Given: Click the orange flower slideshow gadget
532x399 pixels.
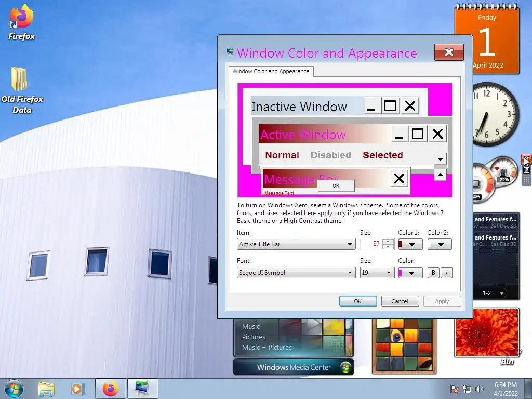Looking at the screenshot, I should (x=487, y=332).
